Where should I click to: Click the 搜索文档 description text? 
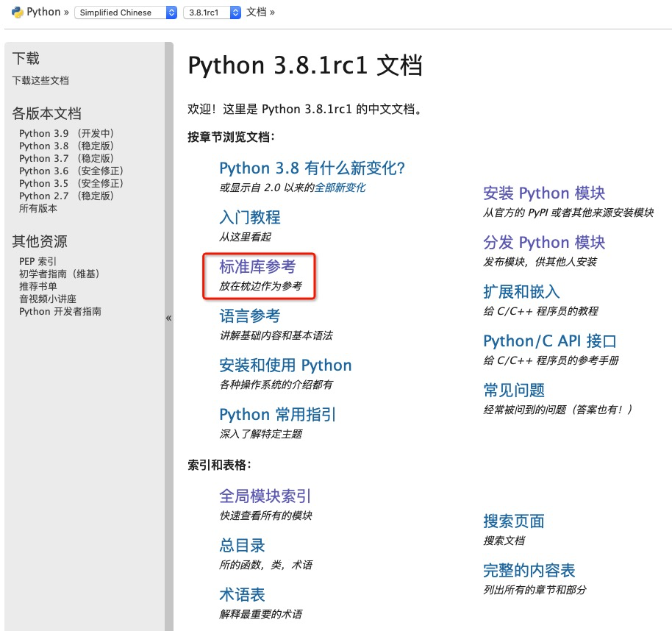[504, 540]
